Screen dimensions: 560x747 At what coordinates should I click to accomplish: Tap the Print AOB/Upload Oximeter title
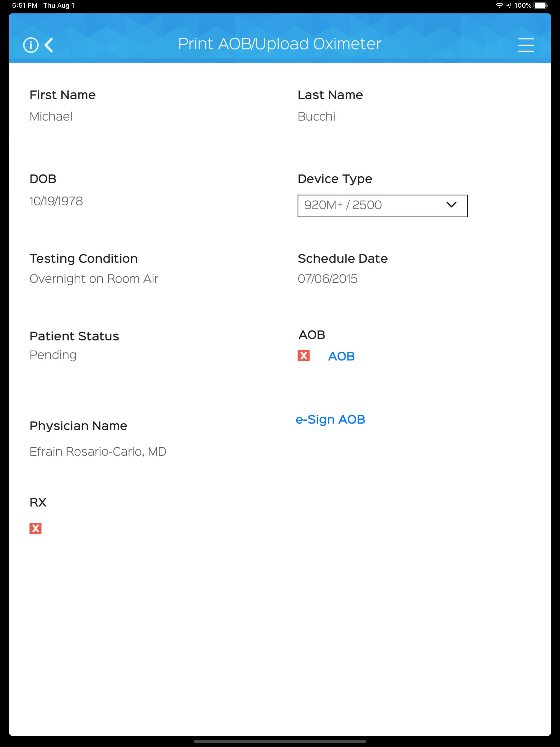click(x=280, y=44)
